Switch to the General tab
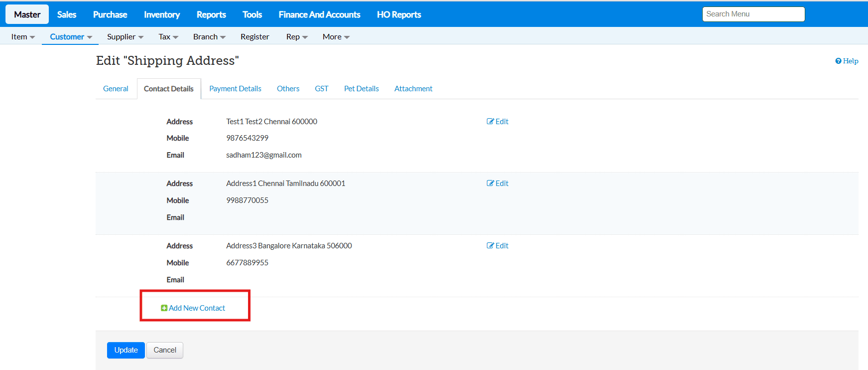 tap(116, 89)
